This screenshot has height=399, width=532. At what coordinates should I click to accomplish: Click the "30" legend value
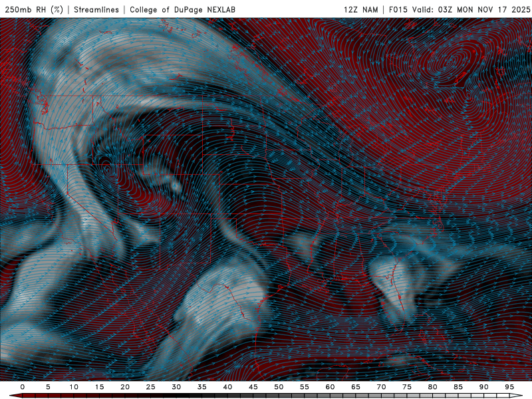[176, 387]
